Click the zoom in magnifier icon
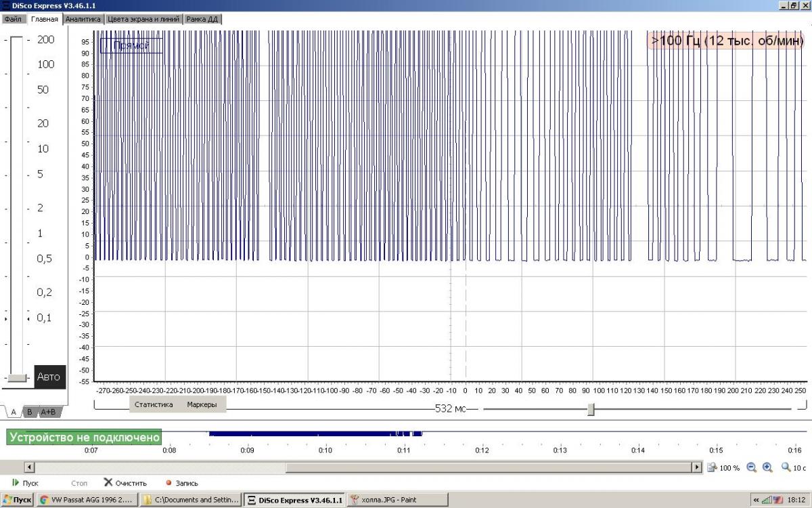 767,467
